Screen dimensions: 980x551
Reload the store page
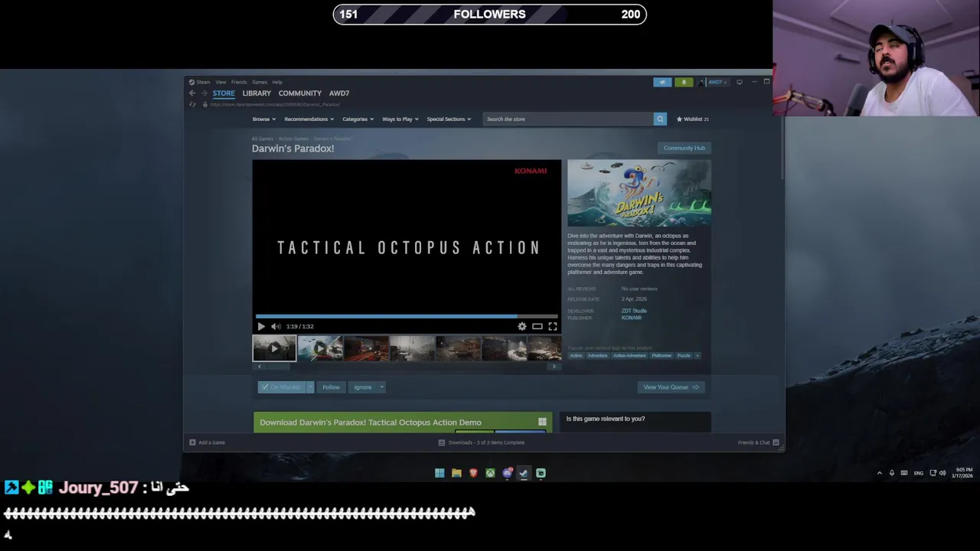coord(192,104)
